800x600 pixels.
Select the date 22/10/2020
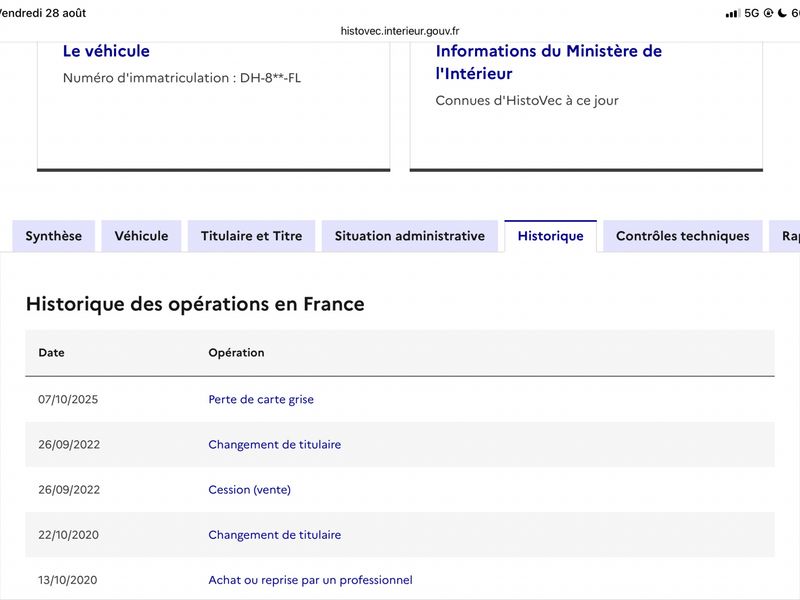(x=68, y=535)
